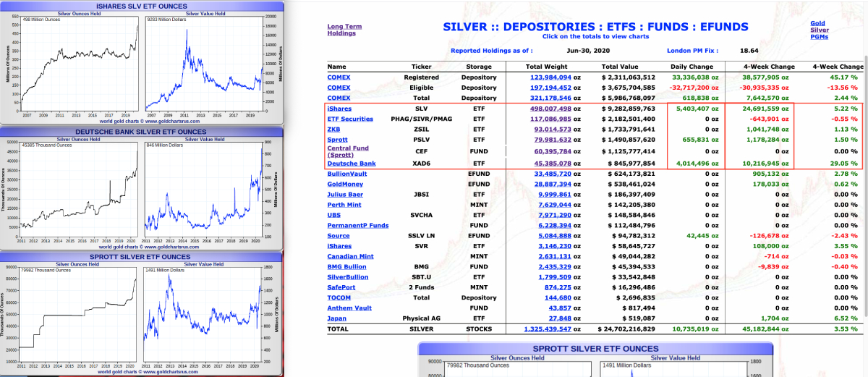Open the SafePort link
The image size is (868, 377).
pos(341,287)
